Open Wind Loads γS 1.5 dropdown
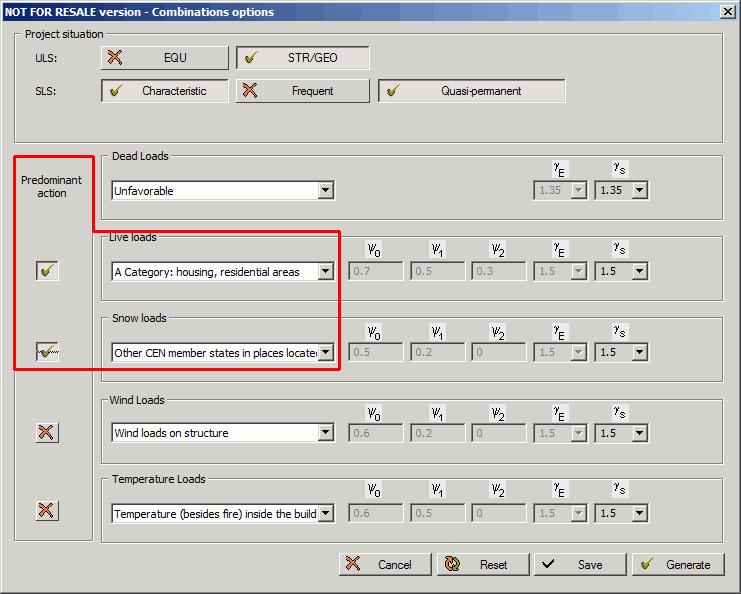This screenshot has height=594, width=741. tap(621, 433)
